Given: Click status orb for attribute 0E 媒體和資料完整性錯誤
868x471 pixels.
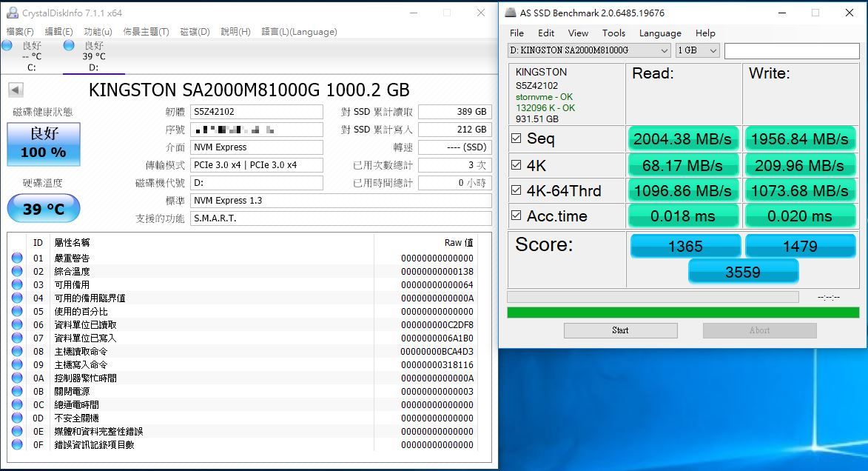Looking at the screenshot, I should (x=17, y=430).
